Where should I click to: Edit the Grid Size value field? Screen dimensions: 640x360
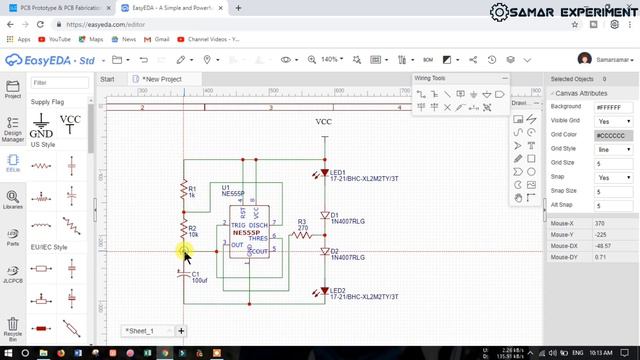coord(613,164)
